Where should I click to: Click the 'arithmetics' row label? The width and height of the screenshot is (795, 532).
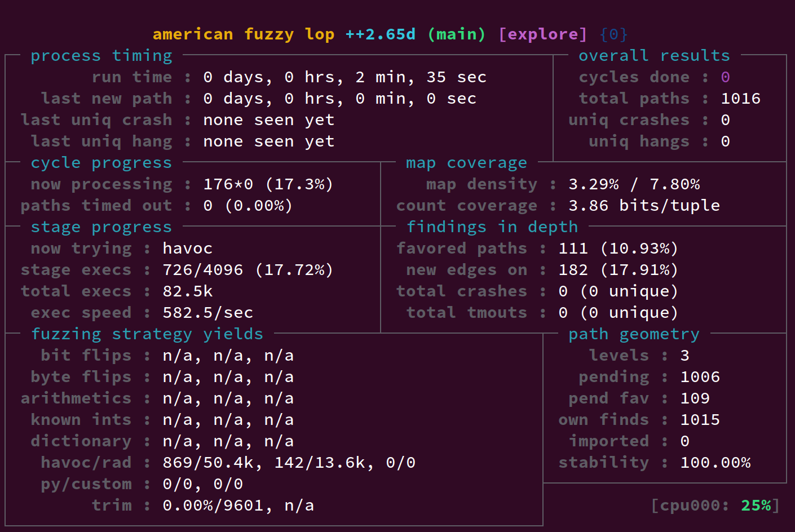click(76, 398)
